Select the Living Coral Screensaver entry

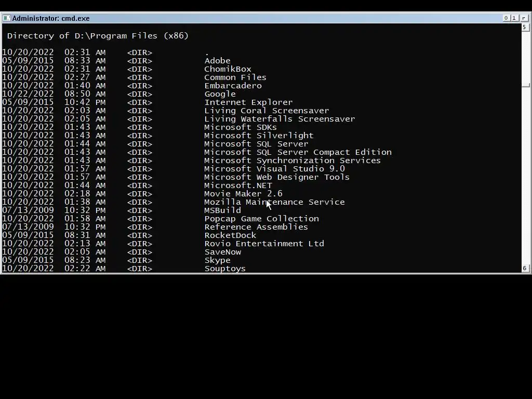(267, 111)
